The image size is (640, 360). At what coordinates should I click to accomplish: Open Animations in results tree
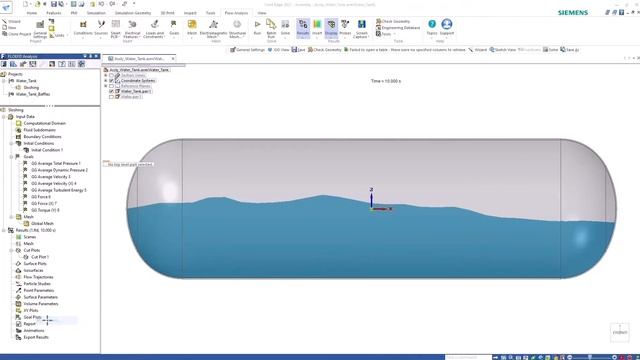pos(33,331)
